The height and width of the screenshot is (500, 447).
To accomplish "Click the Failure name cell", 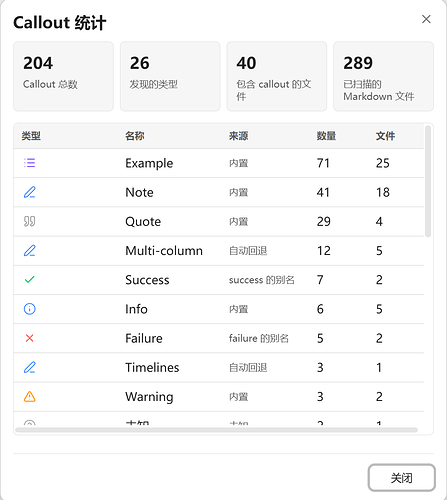I will pyautogui.click(x=144, y=338).
